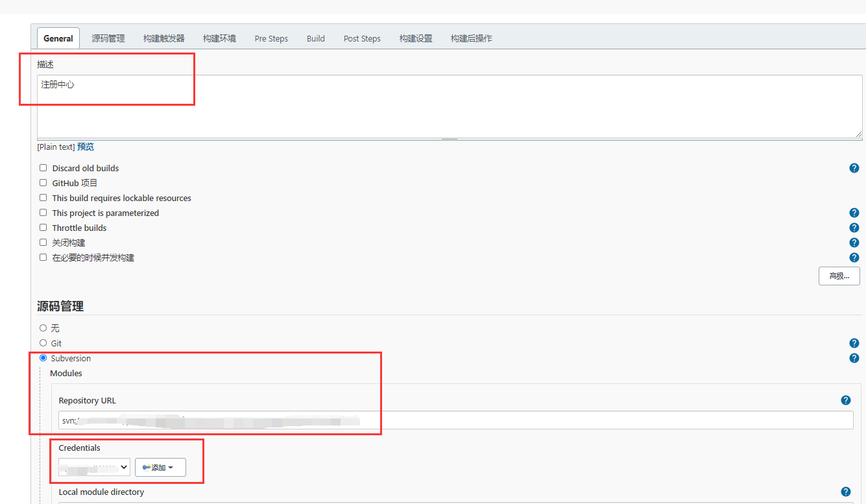Show help for Local module directory
866x504 pixels.
(x=845, y=492)
